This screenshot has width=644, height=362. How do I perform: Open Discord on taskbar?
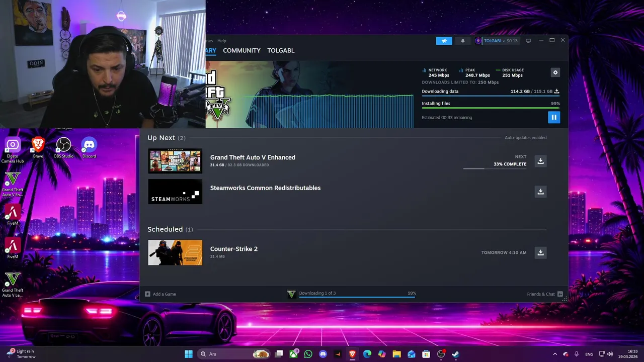pos(323,354)
